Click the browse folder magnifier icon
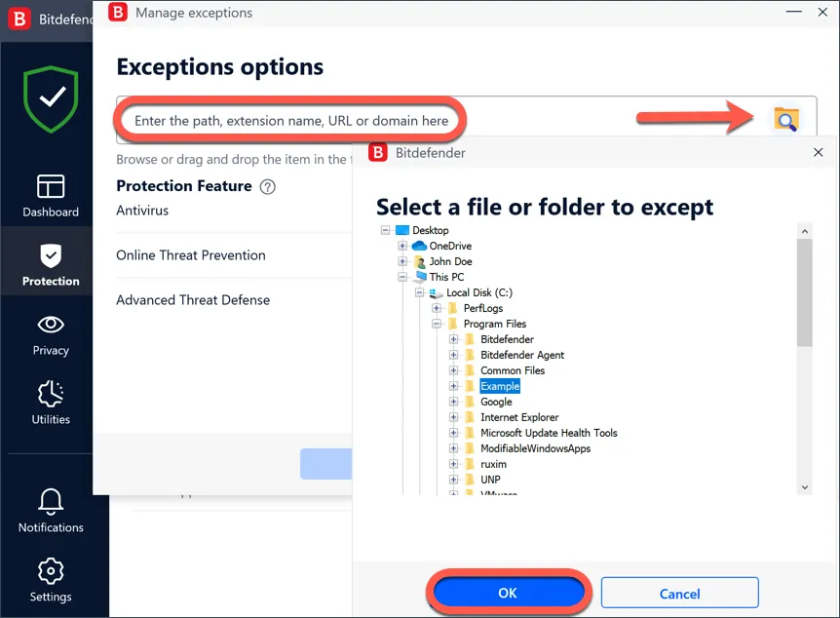Image resolution: width=840 pixels, height=618 pixels. (x=785, y=119)
